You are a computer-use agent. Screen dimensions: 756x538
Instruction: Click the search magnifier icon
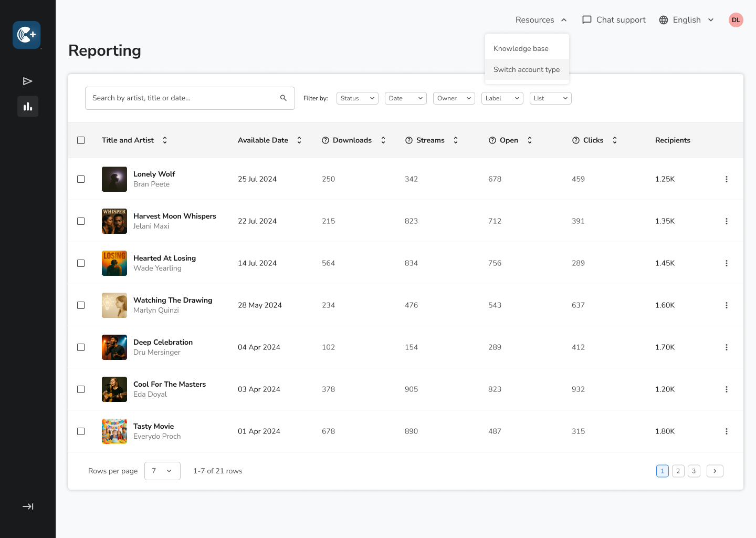click(283, 98)
